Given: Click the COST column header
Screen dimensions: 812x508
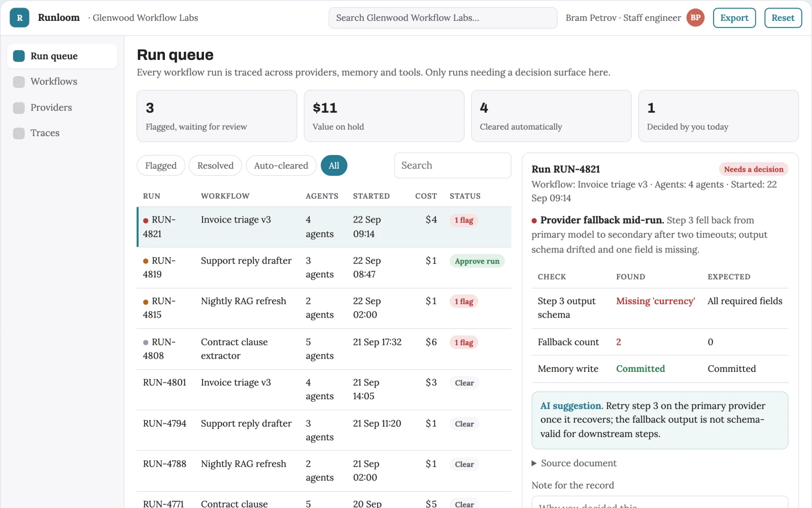Looking at the screenshot, I should [426, 196].
